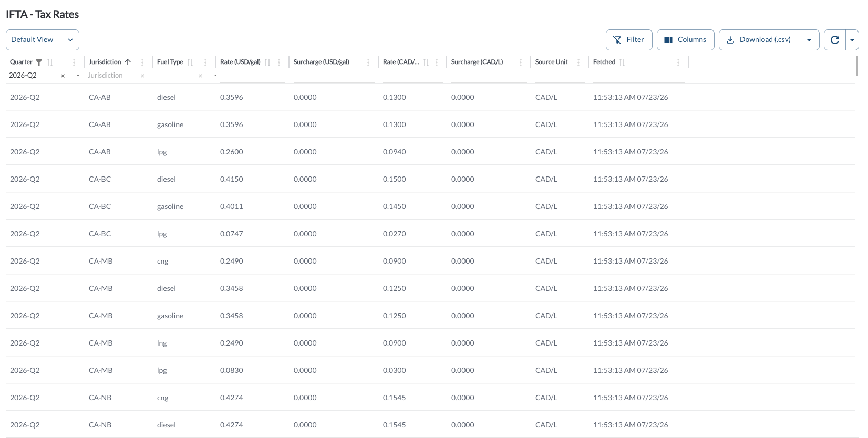The height and width of the screenshot is (438, 868).
Task: Click the 0.0270 CAD rate cell
Action: [x=395, y=234]
